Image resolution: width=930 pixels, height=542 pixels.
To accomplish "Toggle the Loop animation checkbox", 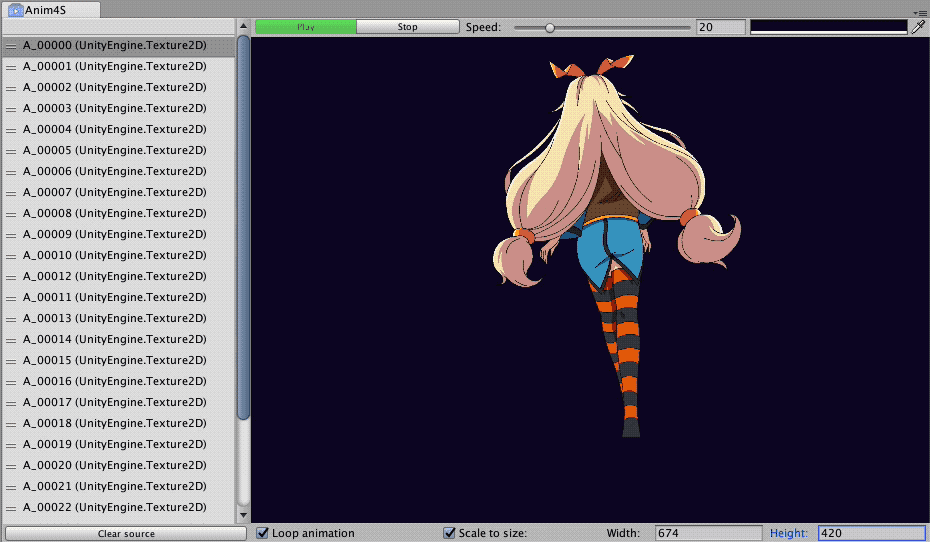I will [262, 533].
